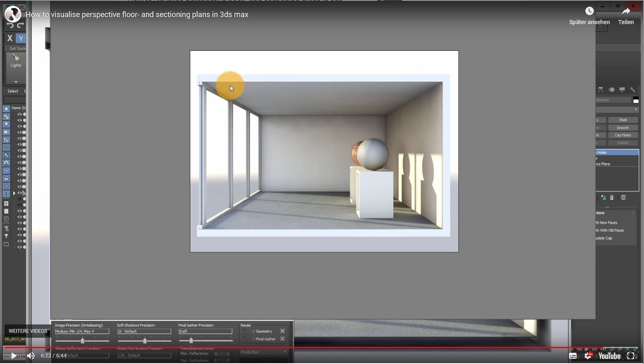Click the Redo arrow in 3ds Max

(x=20, y=25)
